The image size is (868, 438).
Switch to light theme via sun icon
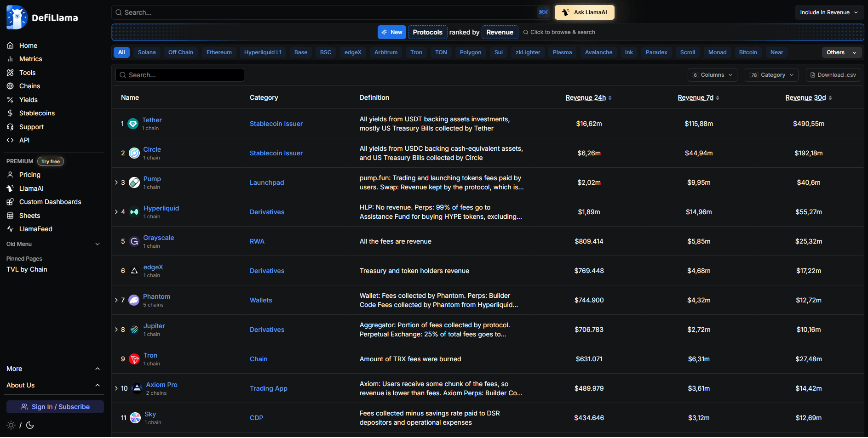(x=11, y=425)
